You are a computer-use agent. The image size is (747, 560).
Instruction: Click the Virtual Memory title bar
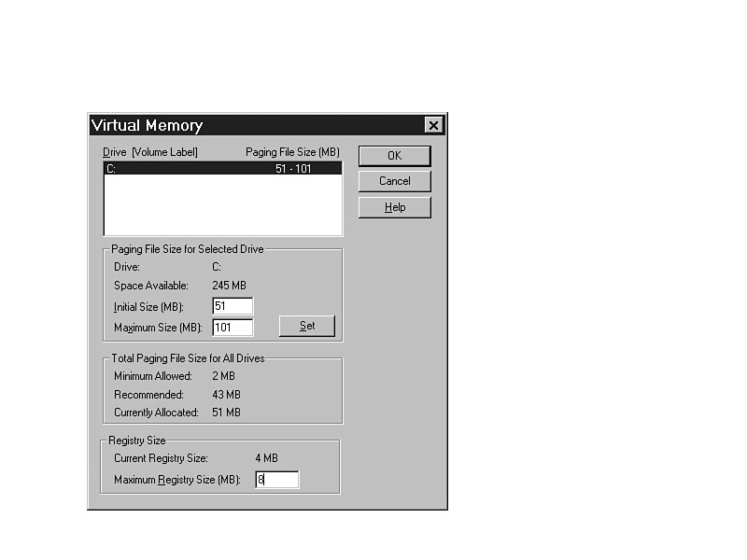point(252,125)
